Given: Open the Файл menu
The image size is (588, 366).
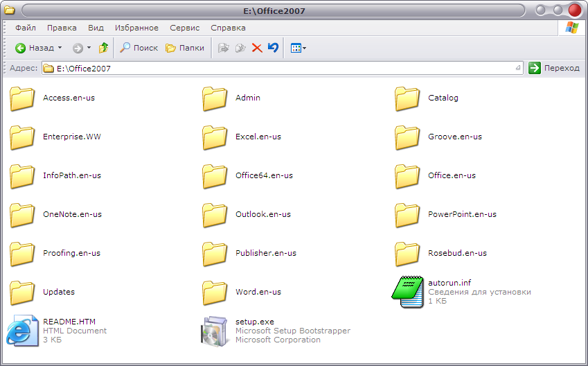Looking at the screenshot, I should click(26, 28).
